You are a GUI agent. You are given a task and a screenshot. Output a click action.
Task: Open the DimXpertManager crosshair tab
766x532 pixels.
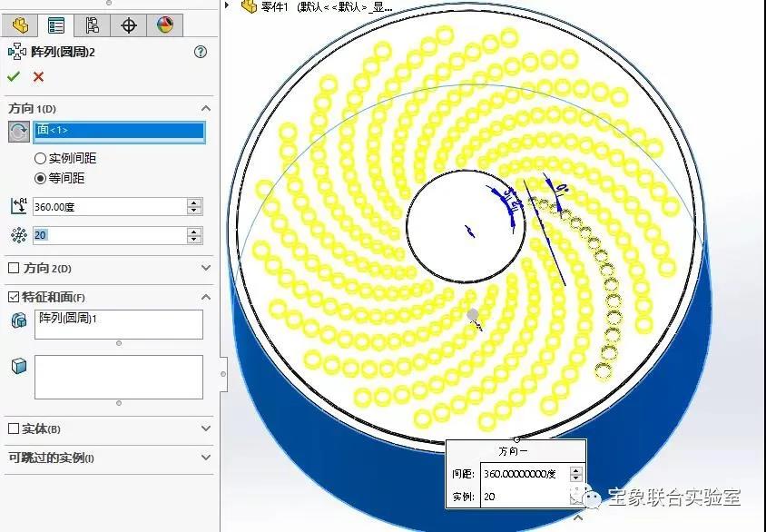[128, 25]
